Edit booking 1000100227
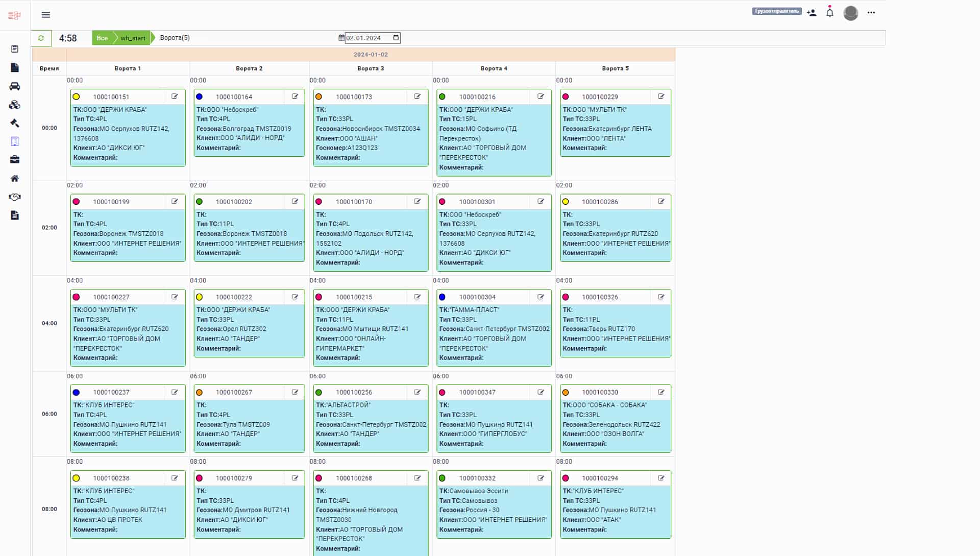 [x=175, y=297]
